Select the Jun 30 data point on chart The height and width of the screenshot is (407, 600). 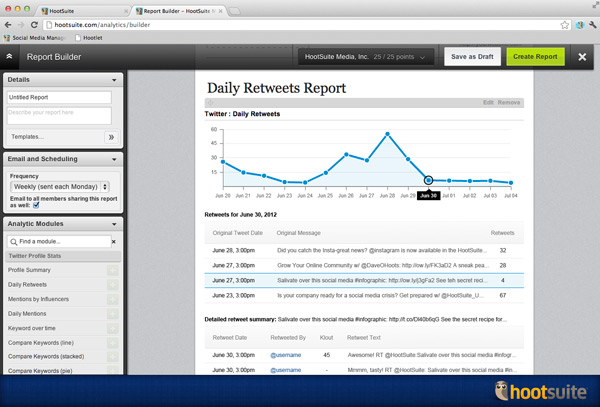click(x=429, y=180)
